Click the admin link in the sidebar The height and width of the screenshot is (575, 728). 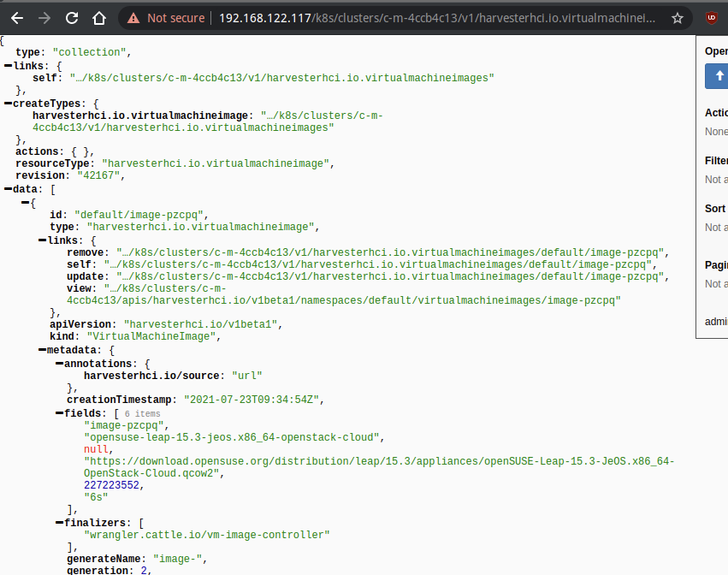click(x=716, y=321)
